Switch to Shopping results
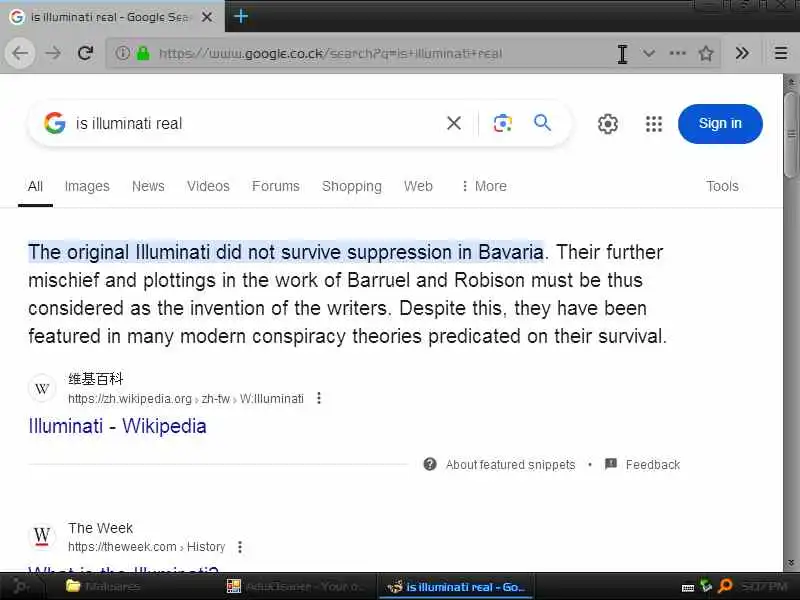 [x=352, y=186]
